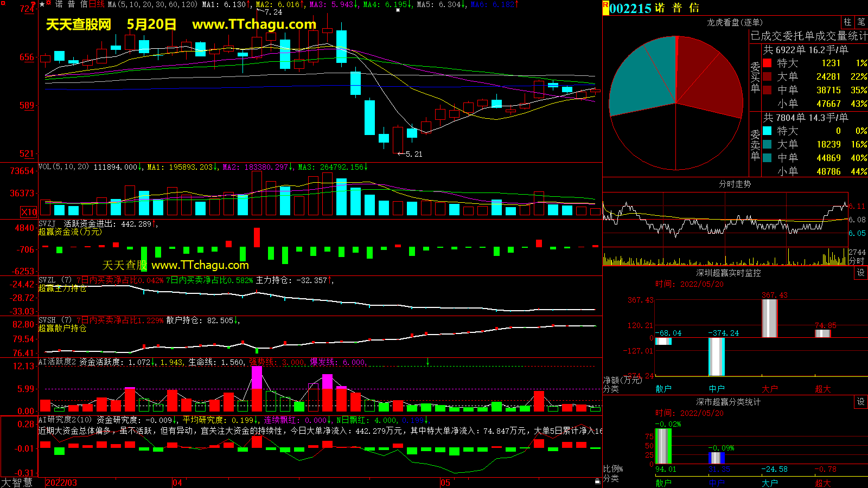Open 设 settings for 深圳超赢实时监控
Screen dimensions: 868x488
click(x=860, y=273)
